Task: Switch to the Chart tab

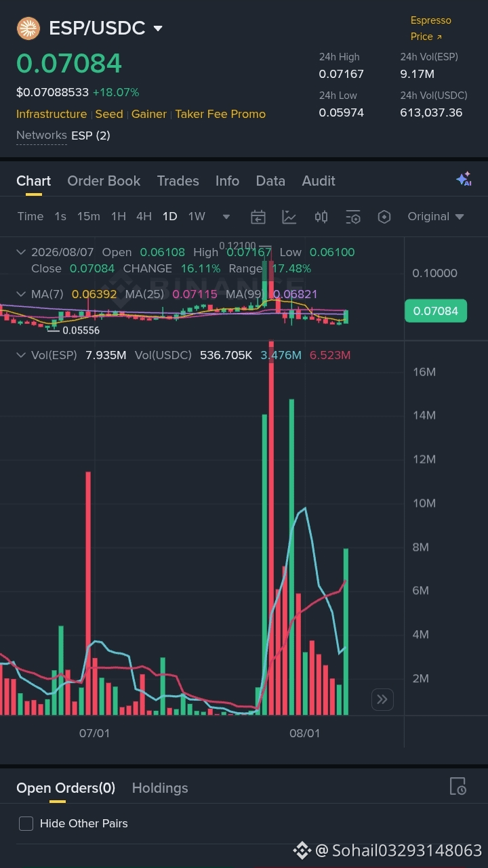Action: (x=33, y=181)
